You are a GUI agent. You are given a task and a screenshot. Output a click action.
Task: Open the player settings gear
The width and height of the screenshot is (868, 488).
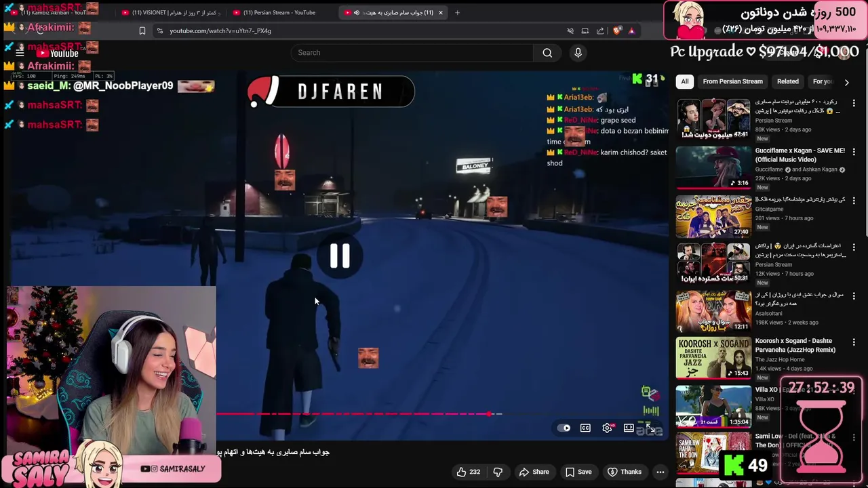pyautogui.click(x=607, y=428)
